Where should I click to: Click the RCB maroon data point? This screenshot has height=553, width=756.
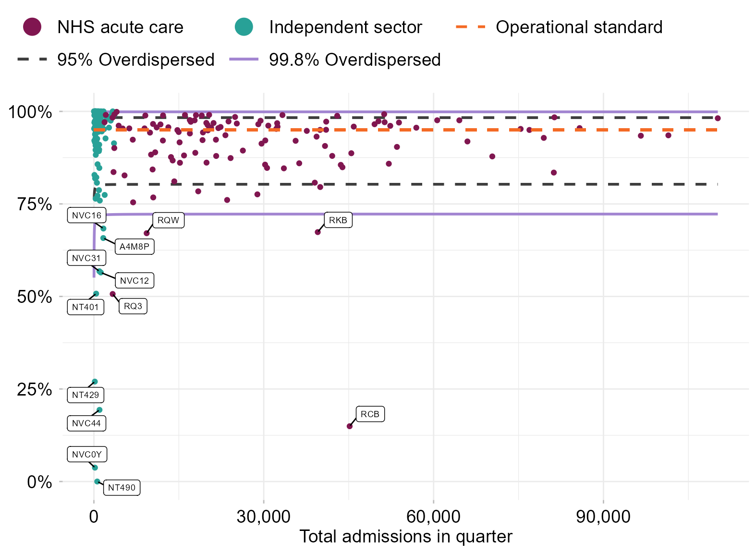point(350,426)
